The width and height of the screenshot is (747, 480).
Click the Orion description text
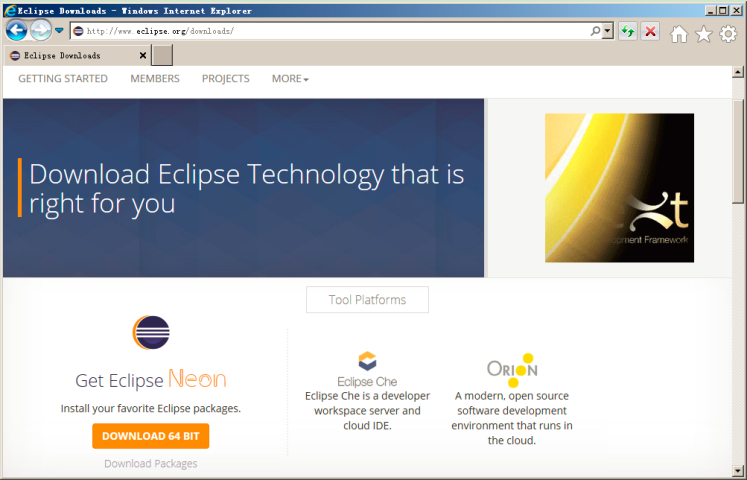(x=512, y=418)
